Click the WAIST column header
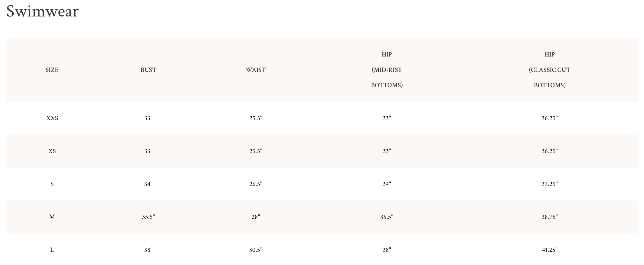Viewport: 644px width, 265px height. (x=256, y=70)
